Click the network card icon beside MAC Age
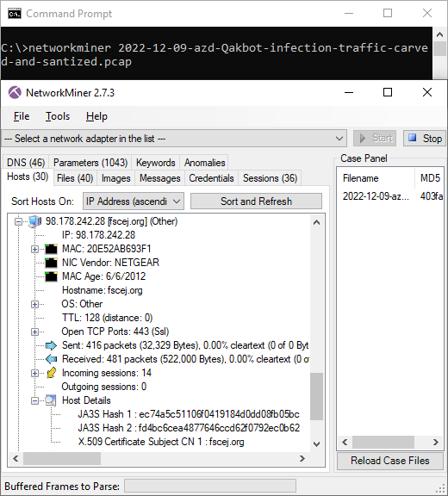This screenshot has height=496, width=448. 51,276
